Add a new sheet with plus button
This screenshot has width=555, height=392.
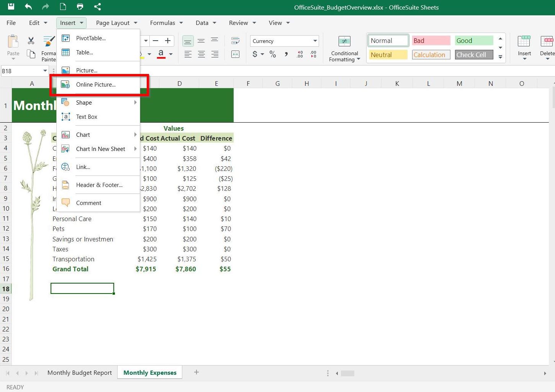[x=196, y=372]
